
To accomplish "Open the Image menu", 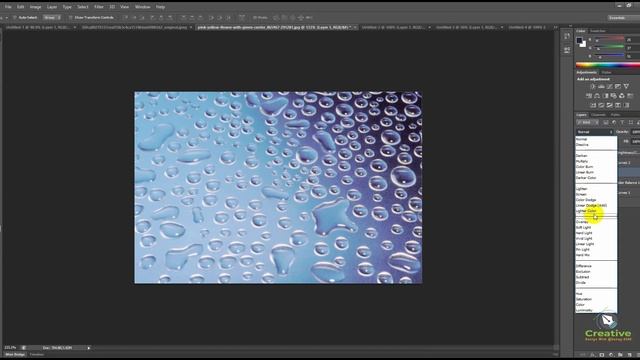I will (x=36, y=7).
